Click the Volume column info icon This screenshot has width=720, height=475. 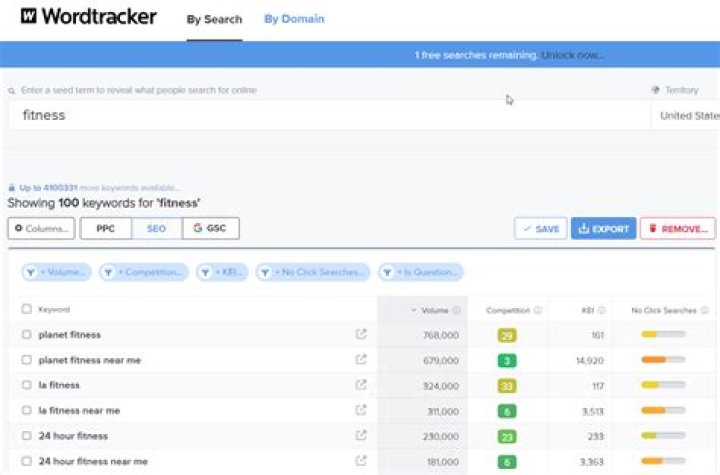(x=456, y=311)
